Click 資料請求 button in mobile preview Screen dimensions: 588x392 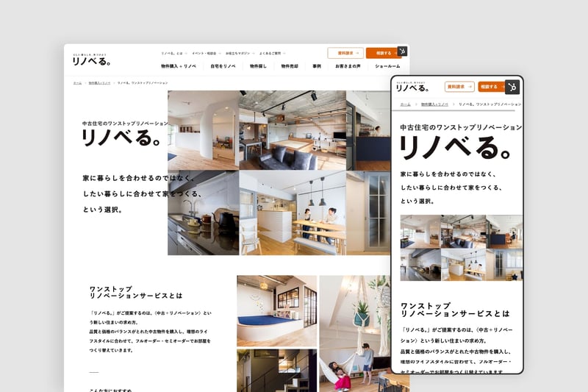[x=459, y=87]
